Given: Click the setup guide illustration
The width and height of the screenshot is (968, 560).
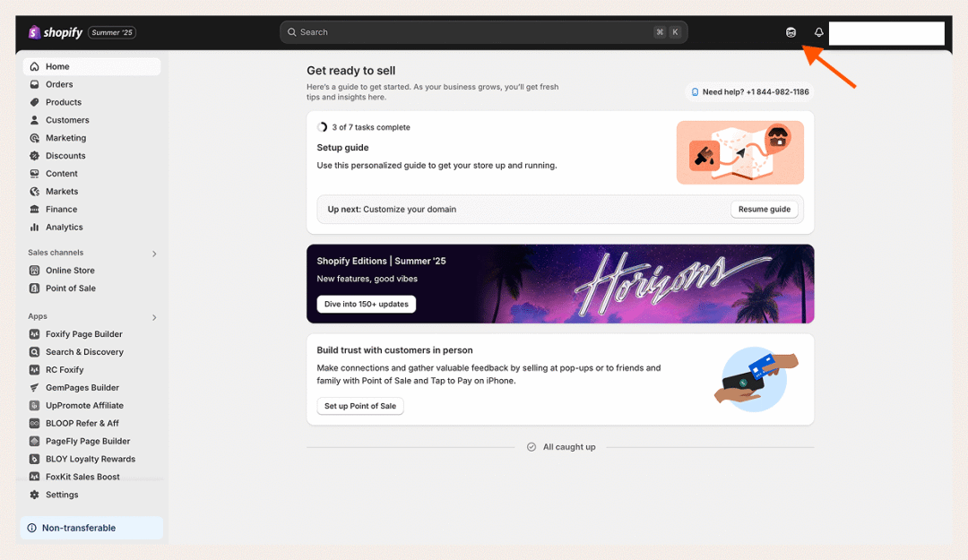Looking at the screenshot, I should [x=740, y=152].
